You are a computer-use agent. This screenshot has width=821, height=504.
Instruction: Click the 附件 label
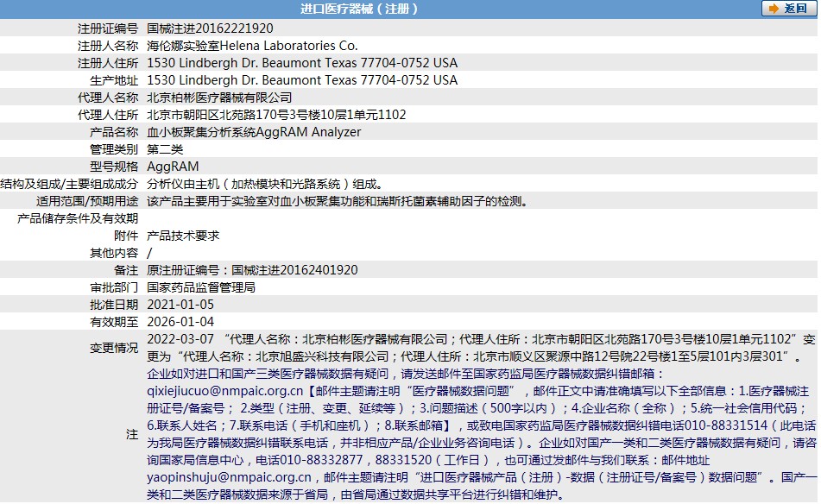click(x=126, y=236)
